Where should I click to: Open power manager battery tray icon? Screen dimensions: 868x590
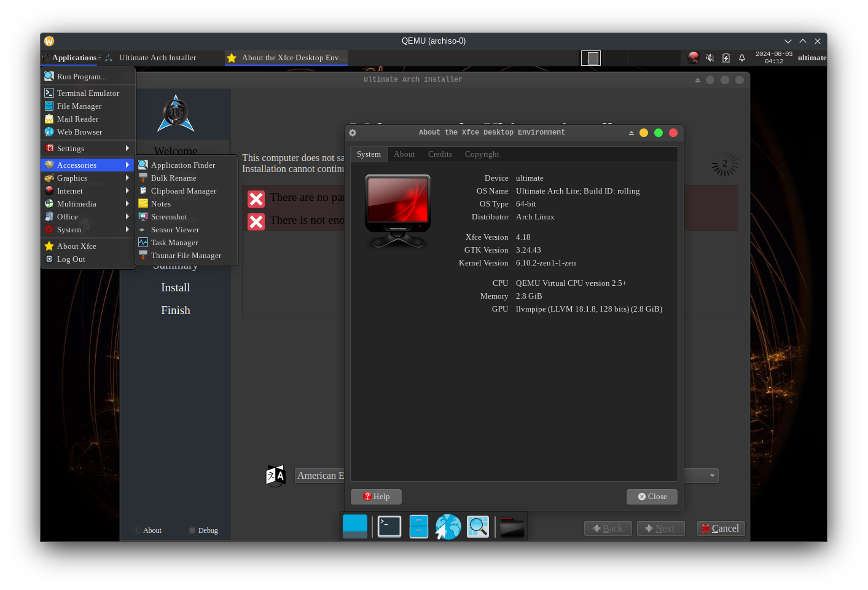pyautogui.click(x=726, y=58)
